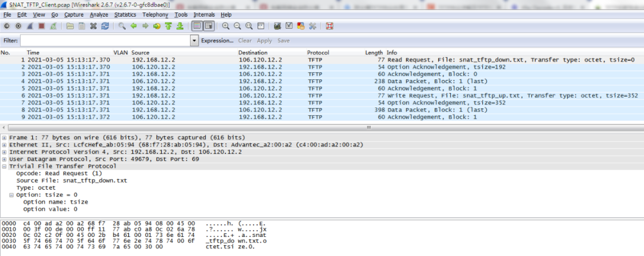Click the display filter input field

point(106,41)
